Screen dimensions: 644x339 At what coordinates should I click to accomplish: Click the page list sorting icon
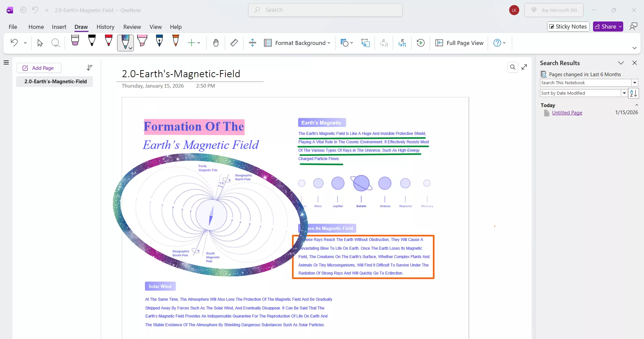[x=89, y=67]
